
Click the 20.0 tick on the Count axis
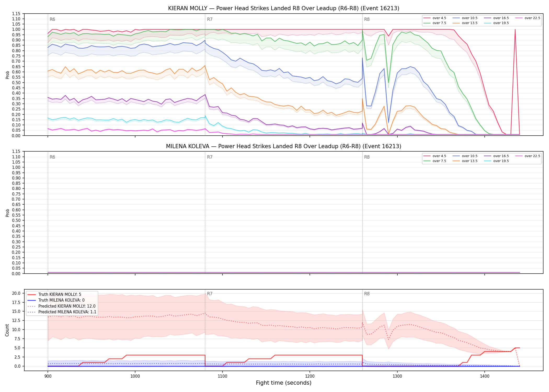pyautogui.click(x=16, y=293)
